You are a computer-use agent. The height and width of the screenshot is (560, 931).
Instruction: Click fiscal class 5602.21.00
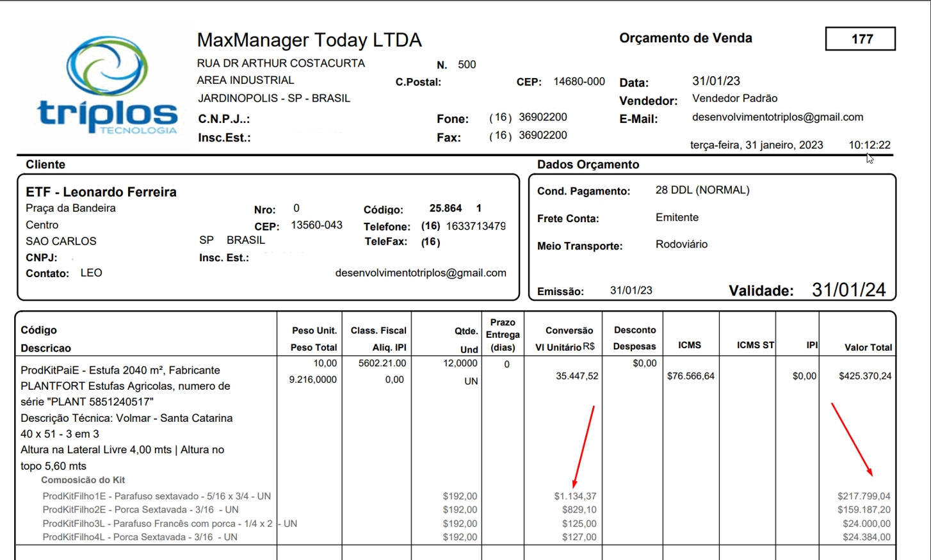point(382,364)
